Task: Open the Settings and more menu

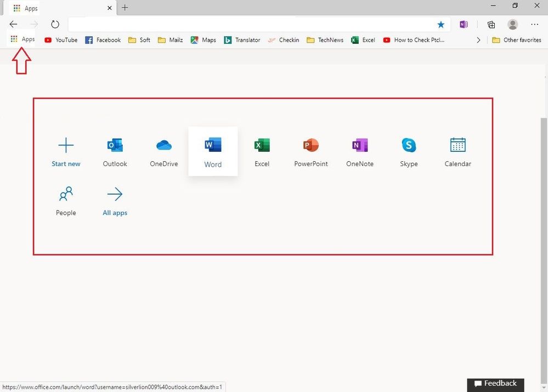Action: 534,24
